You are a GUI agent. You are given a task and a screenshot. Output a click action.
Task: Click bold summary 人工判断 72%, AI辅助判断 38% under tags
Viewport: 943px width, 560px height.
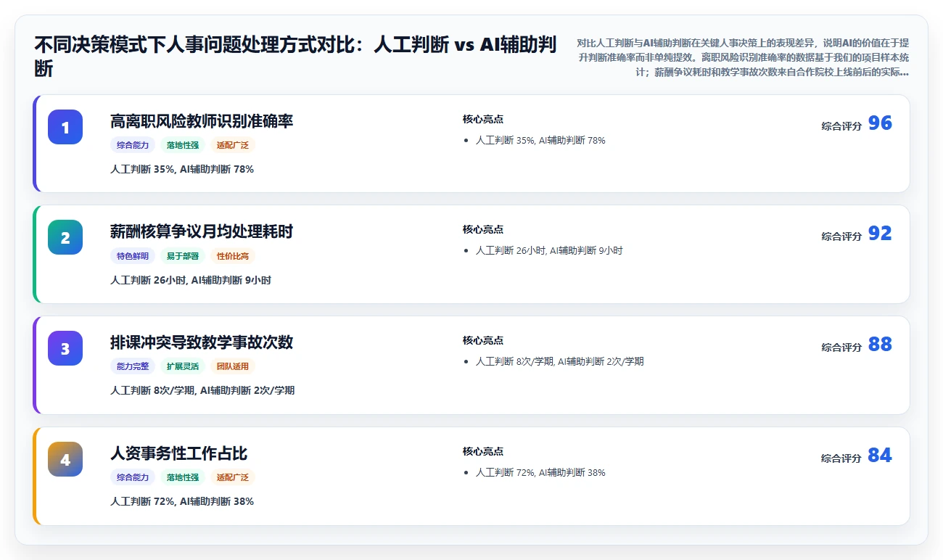[182, 501]
